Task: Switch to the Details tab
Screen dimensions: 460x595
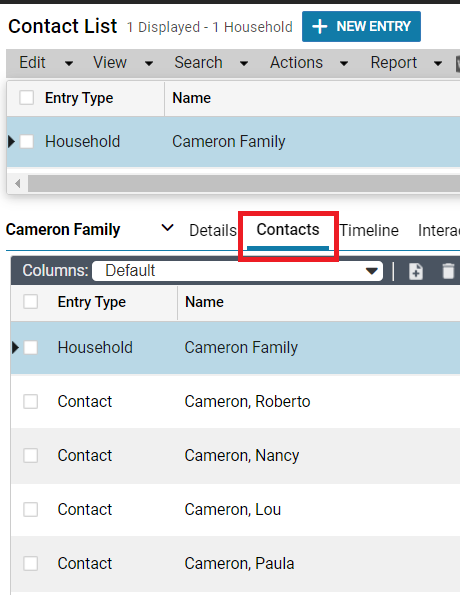Action: [x=213, y=230]
